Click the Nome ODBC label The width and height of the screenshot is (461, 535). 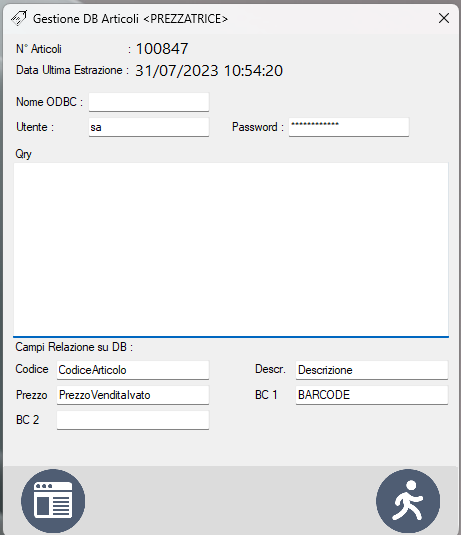coord(49,102)
